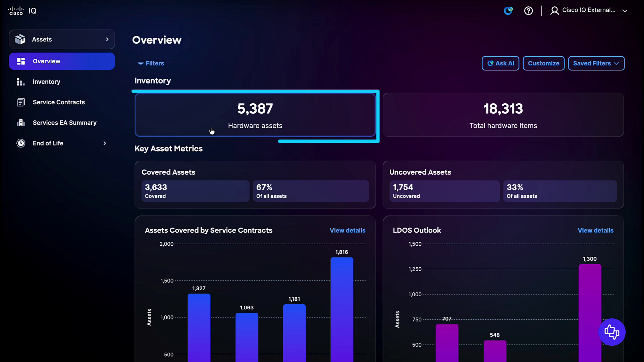Image resolution: width=644 pixels, height=362 pixels.
Task: Open the 5,387 Hardware assets card
Action: (x=255, y=115)
